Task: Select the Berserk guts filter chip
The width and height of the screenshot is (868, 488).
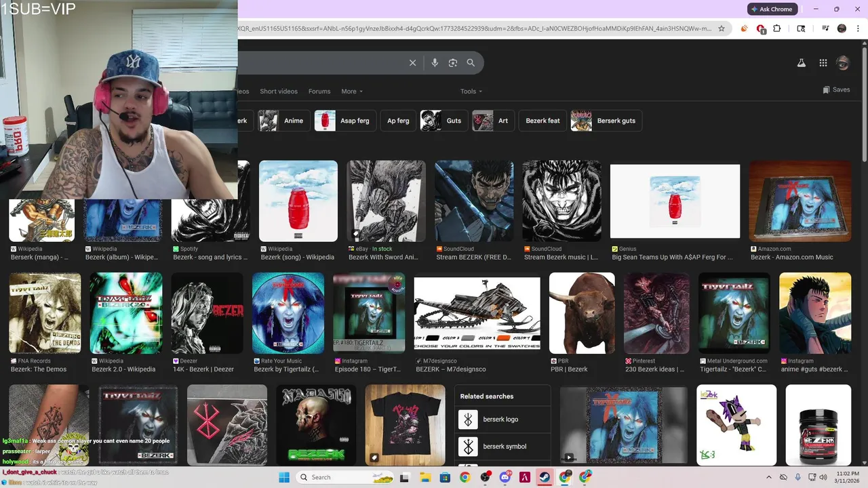Action: click(x=606, y=121)
